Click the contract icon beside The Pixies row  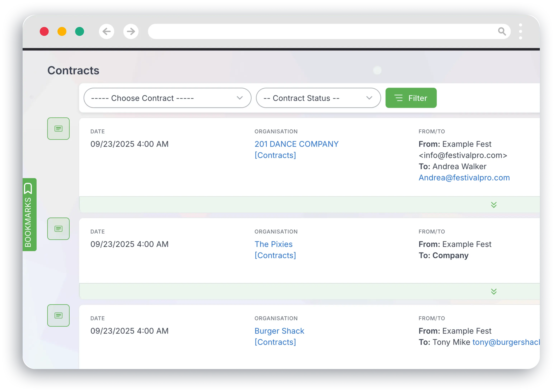(58, 229)
